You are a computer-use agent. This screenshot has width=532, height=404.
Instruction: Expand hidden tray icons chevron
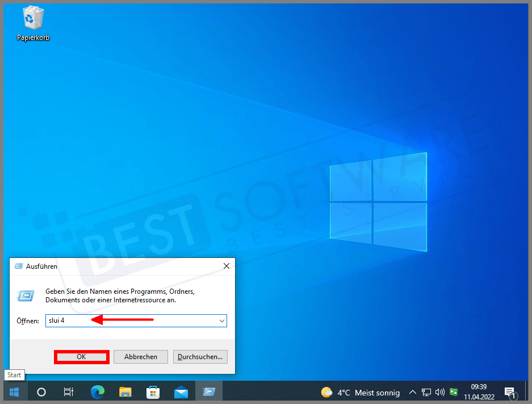pyautogui.click(x=413, y=392)
